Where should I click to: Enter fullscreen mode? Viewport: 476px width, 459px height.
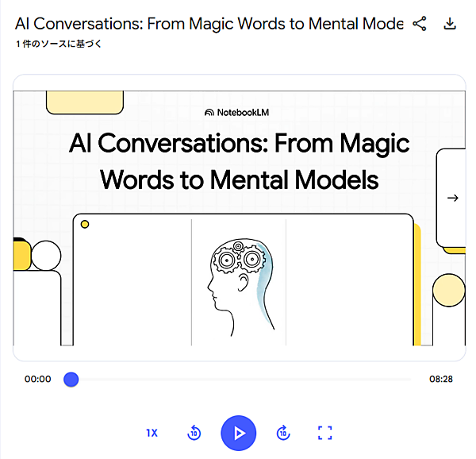tap(324, 433)
